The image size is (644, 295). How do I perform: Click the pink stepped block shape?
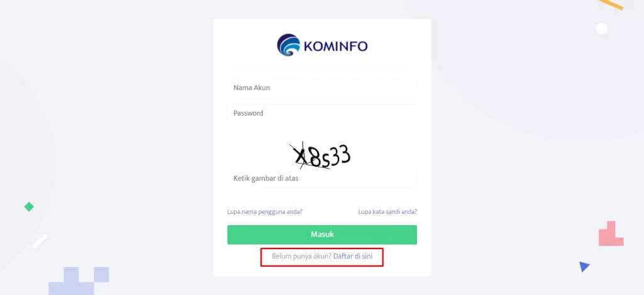611,234
